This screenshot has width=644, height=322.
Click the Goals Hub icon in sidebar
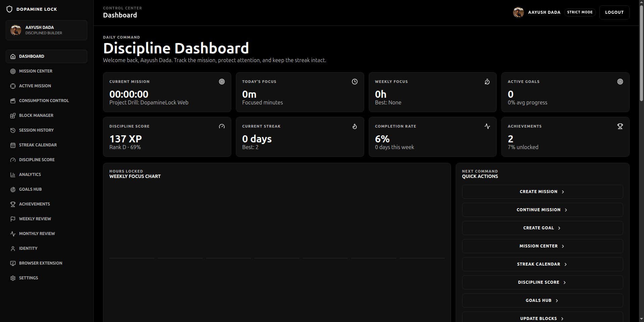coord(13,189)
